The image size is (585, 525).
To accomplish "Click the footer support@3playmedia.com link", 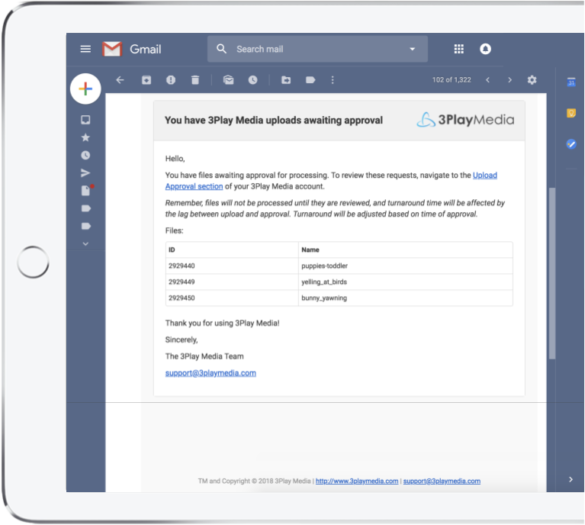I will click(x=442, y=481).
